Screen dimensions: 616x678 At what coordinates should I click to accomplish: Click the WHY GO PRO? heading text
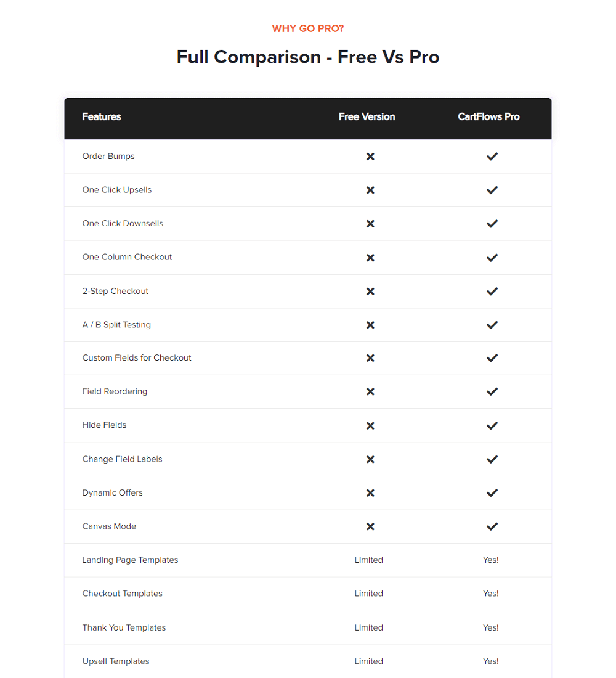pos(308,28)
